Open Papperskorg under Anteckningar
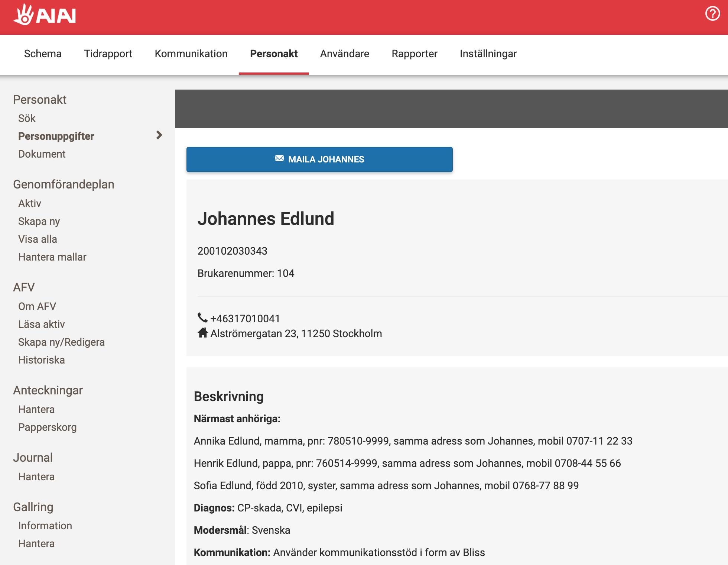Screen dimensions: 728x565 coord(47,427)
